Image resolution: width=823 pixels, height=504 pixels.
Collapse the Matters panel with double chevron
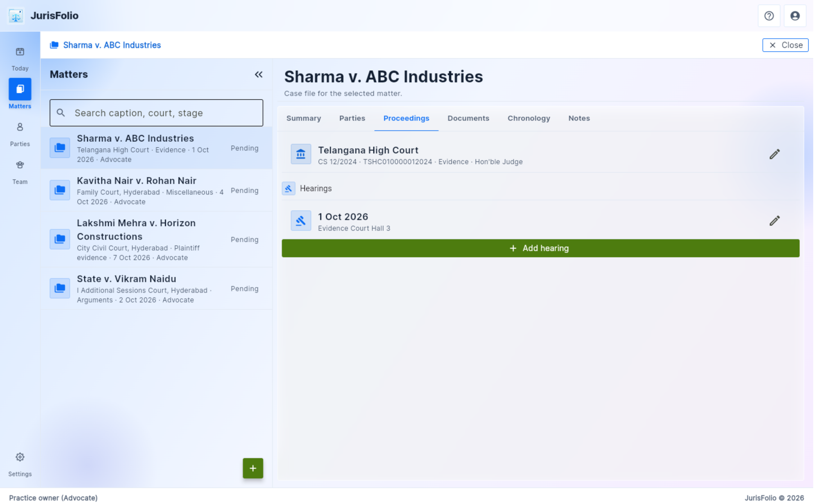coord(259,74)
